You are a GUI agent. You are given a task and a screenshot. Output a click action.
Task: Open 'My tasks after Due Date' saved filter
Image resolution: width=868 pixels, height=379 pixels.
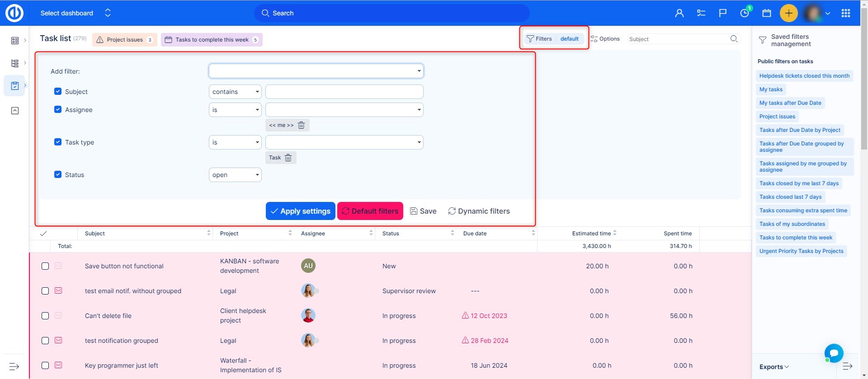(790, 103)
